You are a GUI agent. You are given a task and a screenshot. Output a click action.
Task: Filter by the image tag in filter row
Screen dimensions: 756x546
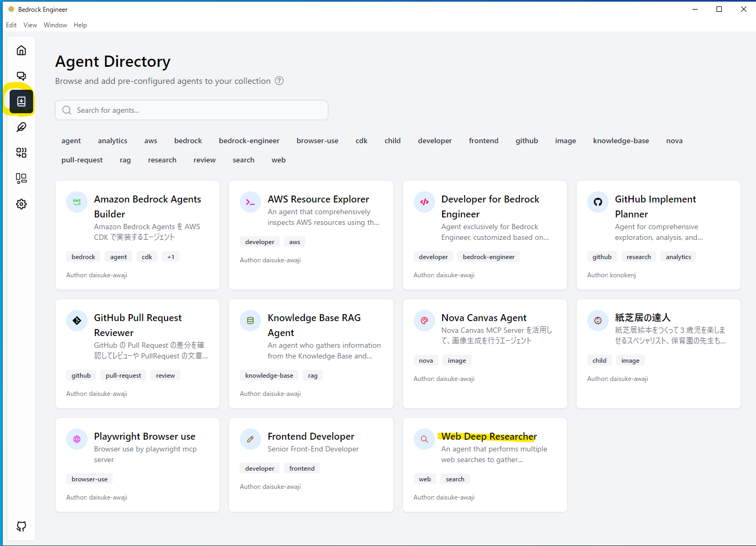click(x=565, y=141)
